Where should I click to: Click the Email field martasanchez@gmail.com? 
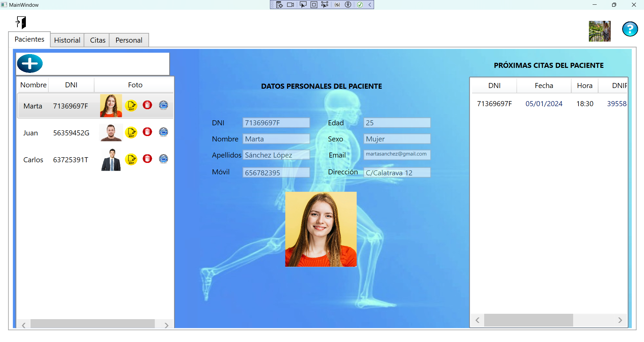point(397,155)
